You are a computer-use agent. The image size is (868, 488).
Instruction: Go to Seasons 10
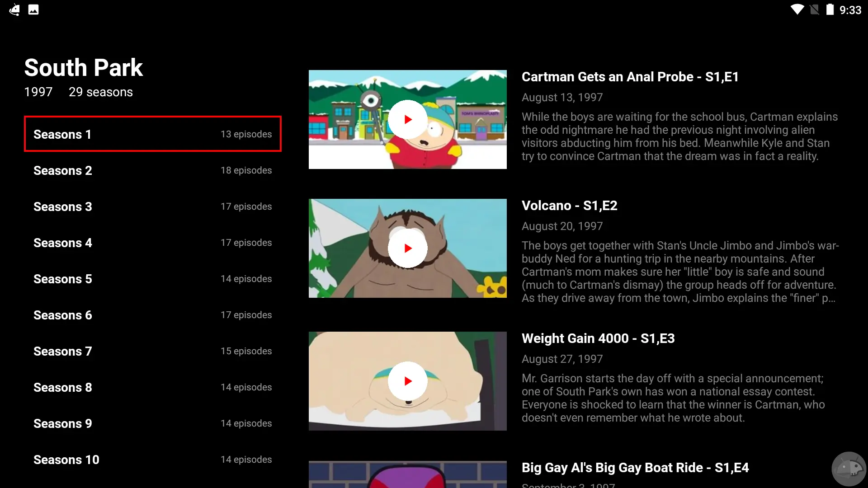click(152, 460)
